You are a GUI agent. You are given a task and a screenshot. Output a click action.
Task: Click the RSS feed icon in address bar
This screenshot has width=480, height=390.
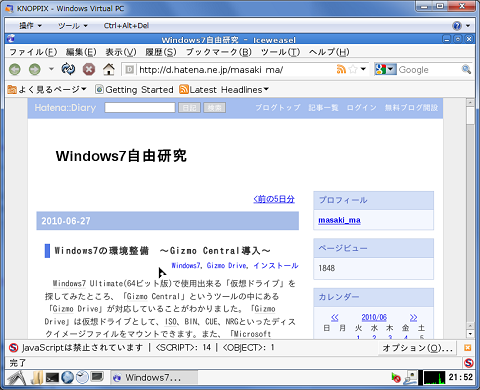(x=341, y=69)
